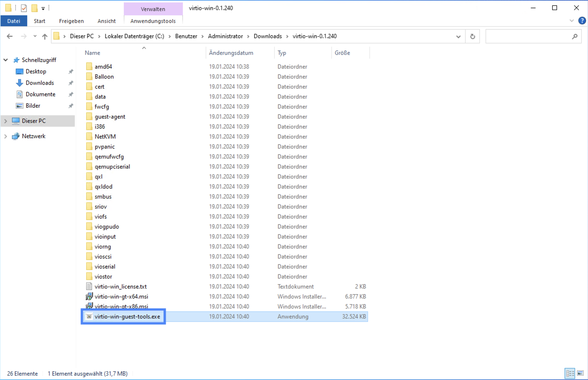Open breadcrumb chevron after Downloads
Screen dimensions: 588x380
coord(287,37)
